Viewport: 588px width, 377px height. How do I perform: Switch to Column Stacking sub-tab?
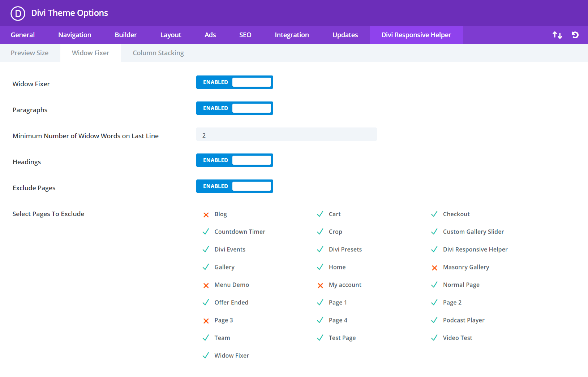tap(158, 53)
